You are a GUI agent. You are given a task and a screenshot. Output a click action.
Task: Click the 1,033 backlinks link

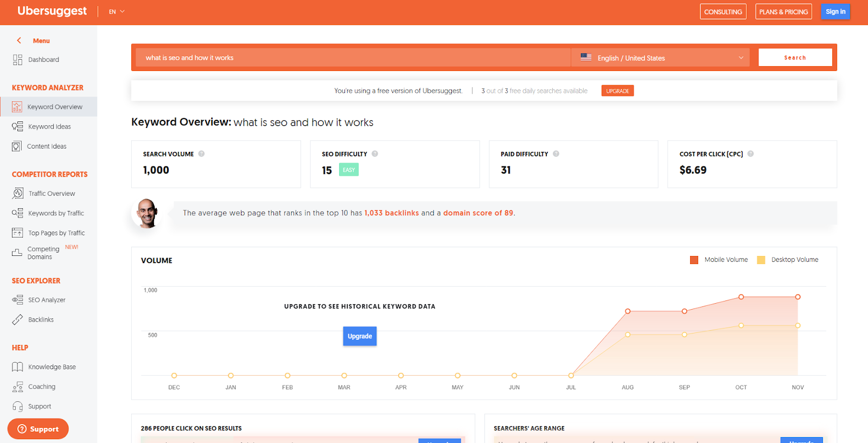pyautogui.click(x=392, y=213)
